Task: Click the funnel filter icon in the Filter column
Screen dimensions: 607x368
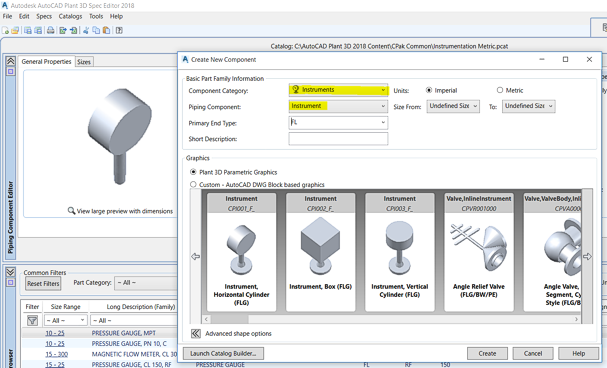Action: tap(32, 320)
